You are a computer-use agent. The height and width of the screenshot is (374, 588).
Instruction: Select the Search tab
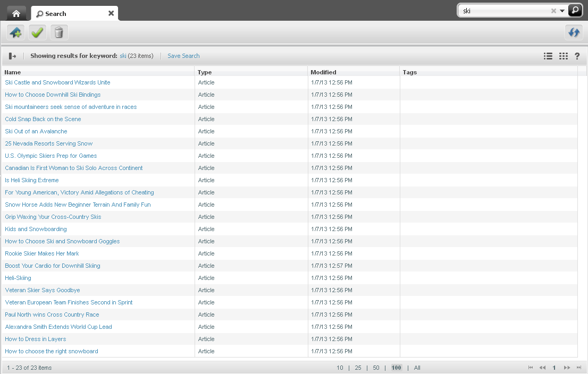pos(74,13)
